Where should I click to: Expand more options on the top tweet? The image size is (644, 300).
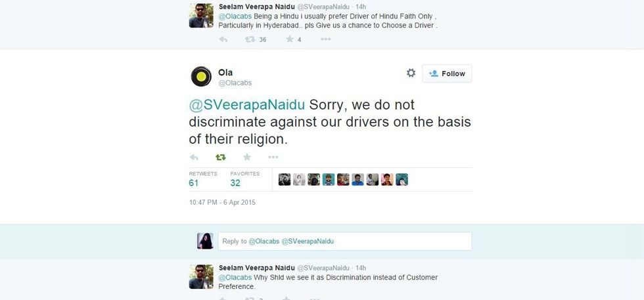(325, 39)
